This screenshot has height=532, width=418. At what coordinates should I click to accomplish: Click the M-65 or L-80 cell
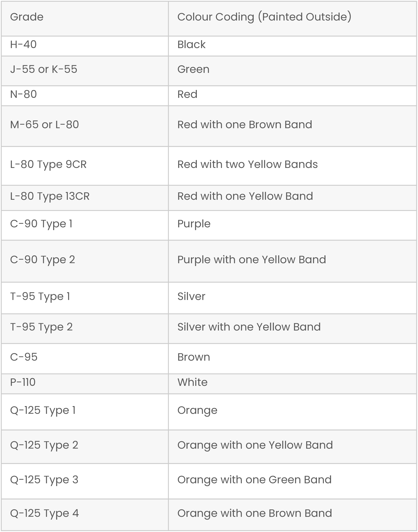click(44, 125)
